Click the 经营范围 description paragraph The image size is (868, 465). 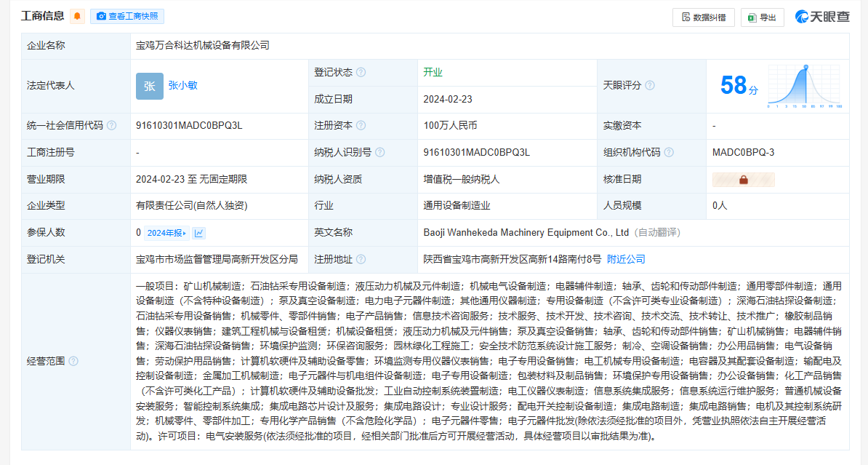coord(489,362)
